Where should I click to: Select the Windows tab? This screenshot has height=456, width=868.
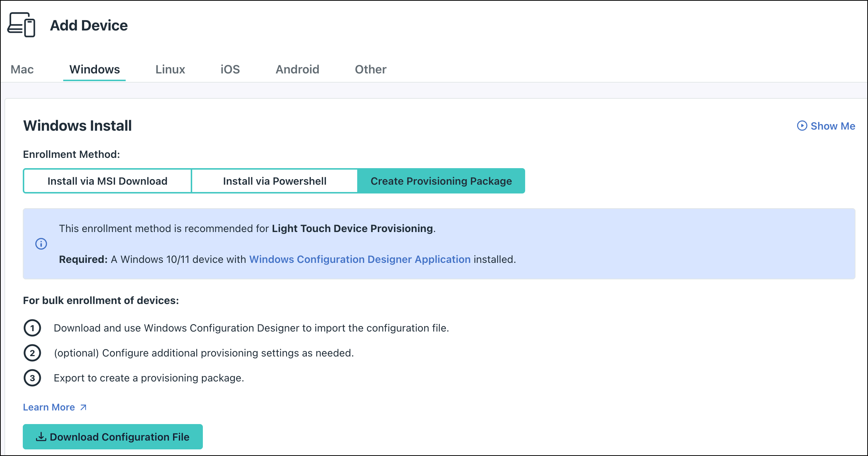[94, 69]
